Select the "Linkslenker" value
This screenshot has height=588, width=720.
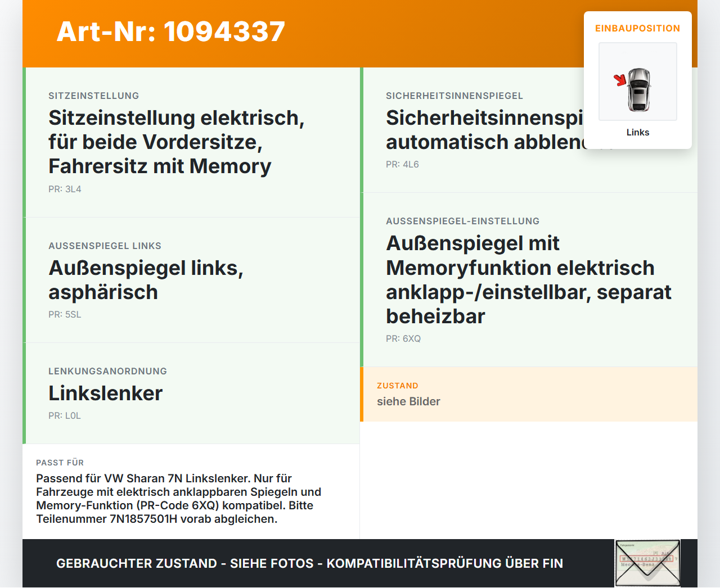106,393
